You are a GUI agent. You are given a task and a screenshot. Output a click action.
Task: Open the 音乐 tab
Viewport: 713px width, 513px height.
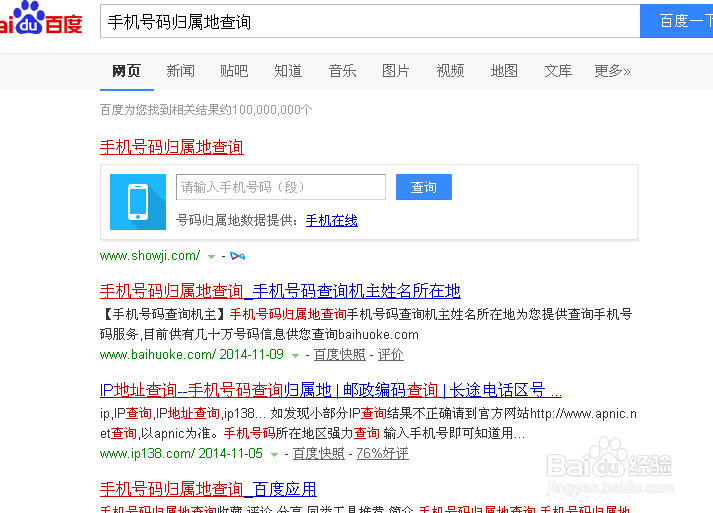point(342,71)
